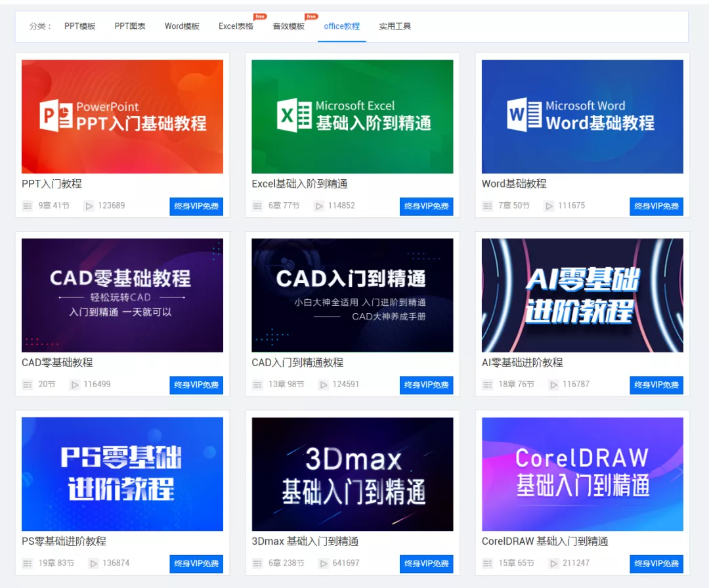
Task: Click the PPT入门教程 title link
Action: pyautogui.click(x=52, y=184)
